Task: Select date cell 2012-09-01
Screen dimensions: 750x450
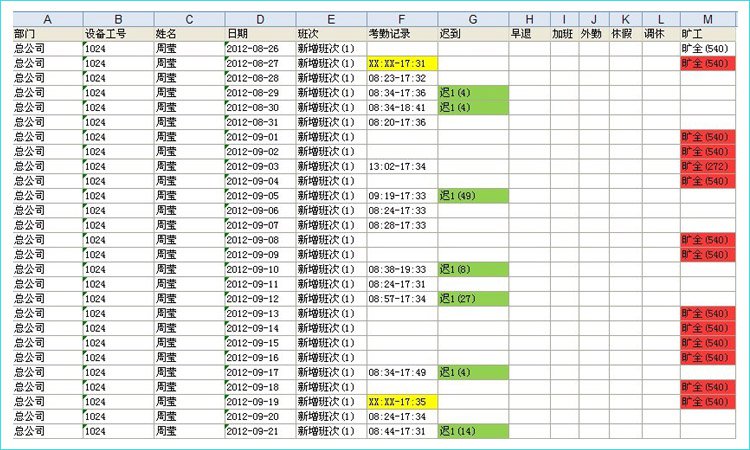Action: pos(260,136)
